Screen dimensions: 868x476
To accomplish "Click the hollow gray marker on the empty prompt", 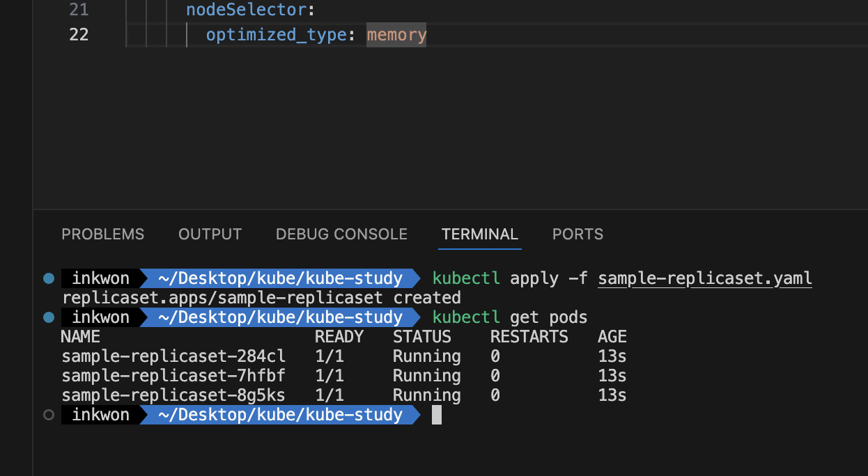I will (x=49, y=415).
